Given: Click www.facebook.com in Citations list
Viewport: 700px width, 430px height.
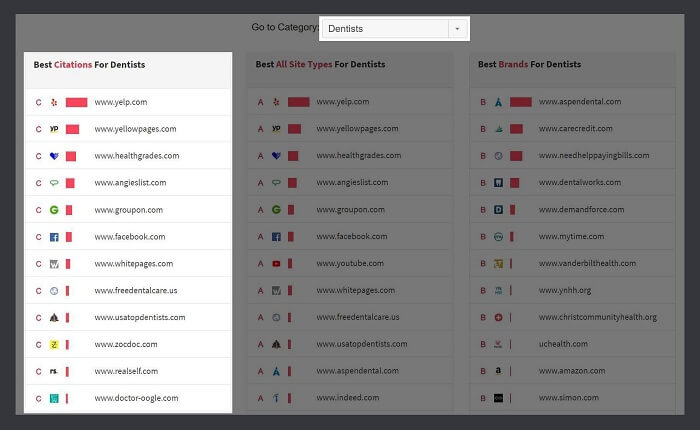Looking at the screenshot, I should point(130,237).
